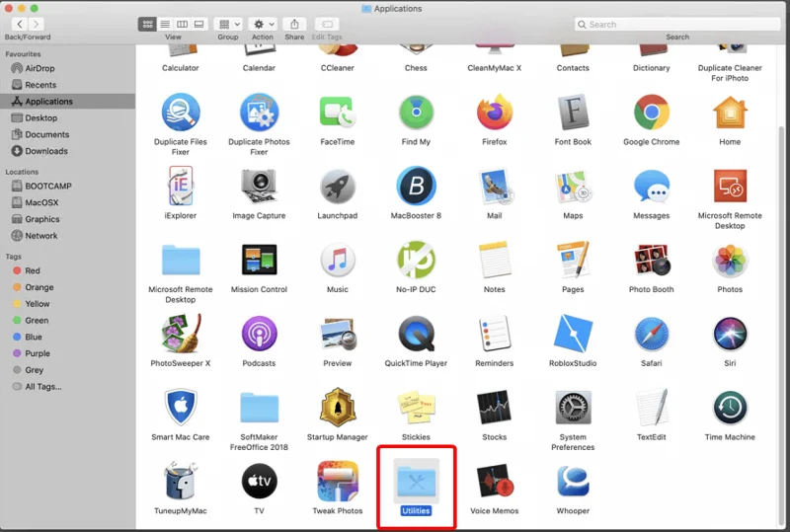Open the Utilities folder
The height and width of the screenshot is (532, 790).
coord(416,482)
